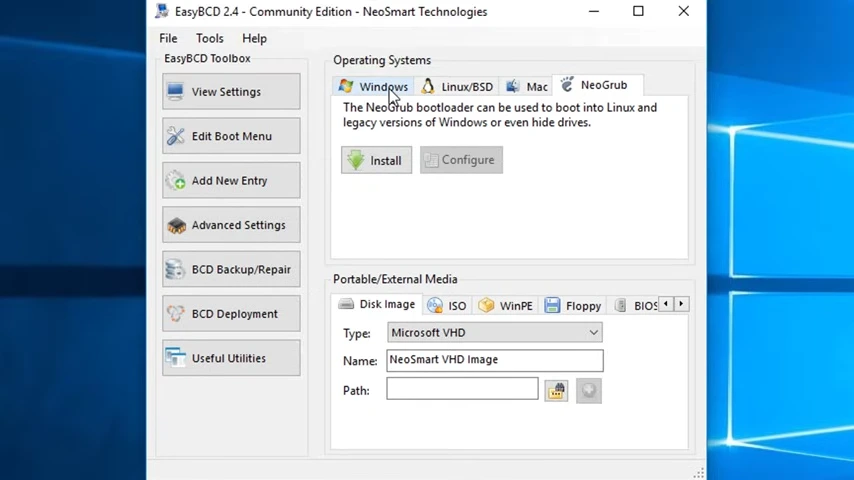The image size is (854, 480).
Task: Open the File menu
Action: [168, 38]
